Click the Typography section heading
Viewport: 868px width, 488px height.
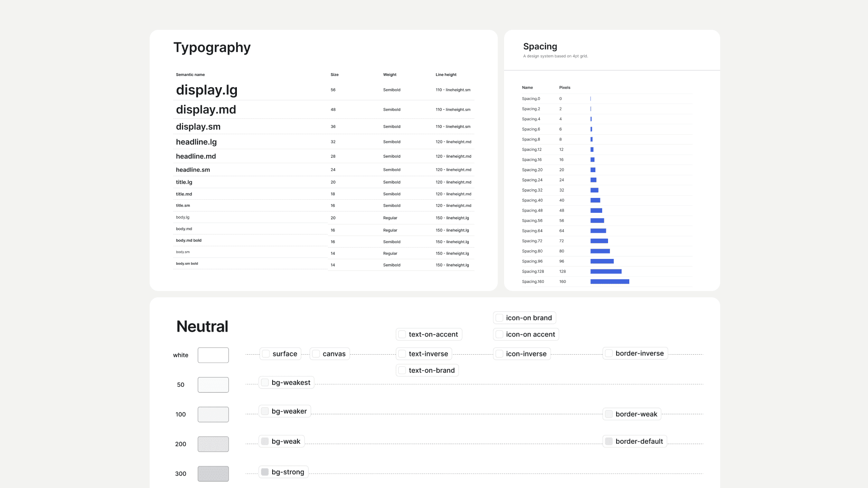[212, 47]
